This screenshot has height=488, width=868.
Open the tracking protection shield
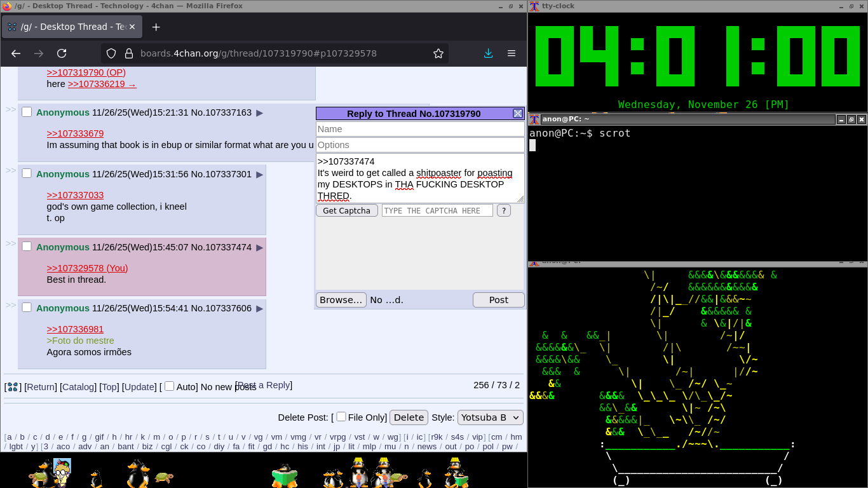click(111, 53)
